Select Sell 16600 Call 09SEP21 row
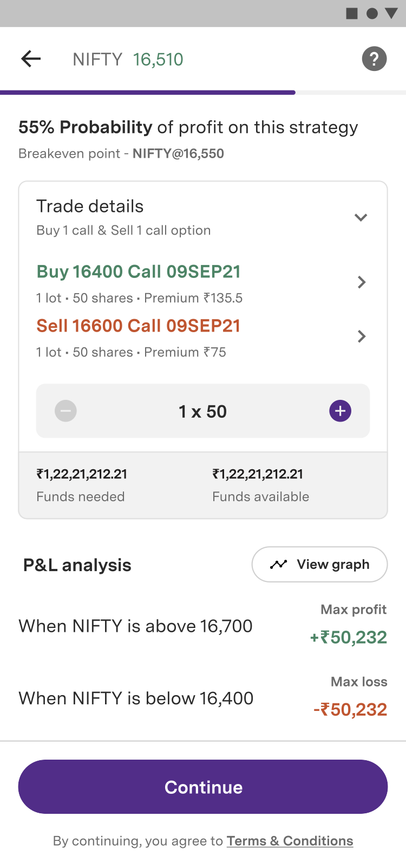This screenshot has height=868, width=406. [139, 326]
